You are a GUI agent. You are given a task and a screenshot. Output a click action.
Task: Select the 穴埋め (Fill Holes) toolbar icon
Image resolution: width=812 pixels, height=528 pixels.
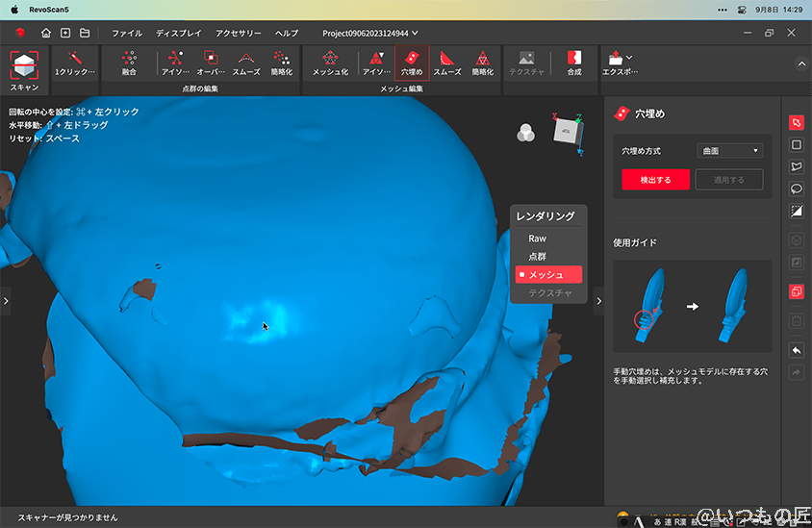pyautogui.click(x=412, y=63)
